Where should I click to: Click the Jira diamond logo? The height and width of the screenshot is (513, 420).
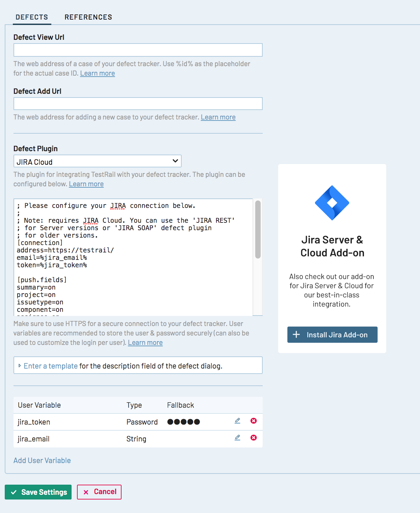332,203
